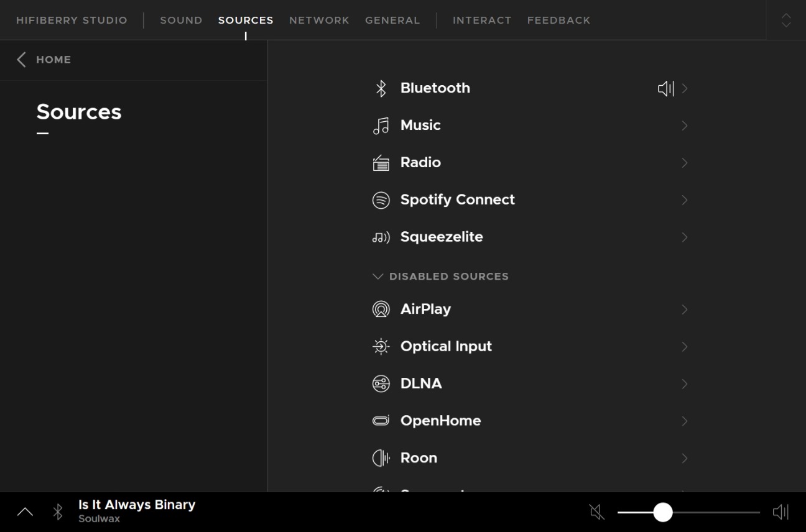Click the speaker icon right of volume slider
Viewport: 806px width, 532px height.
(x=781, y=512)
